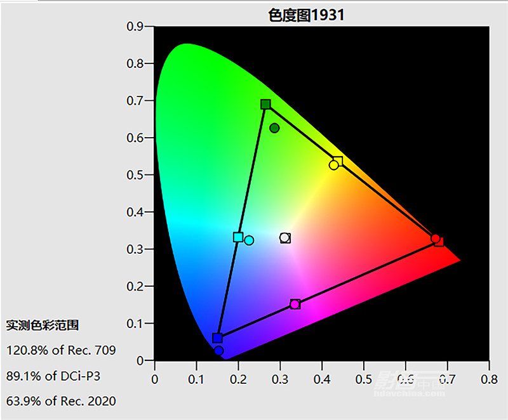Screen dimensions: 508x420
Task: Click the chart title 色度图1931
Action: (x=306, y=15)
